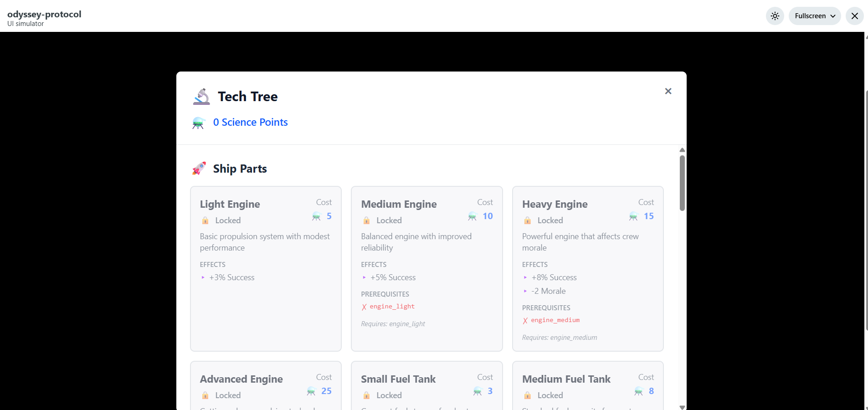Click the Heavy Engine cost value 15
The width and height of the screenshot is (868, 410).
(648, 216)
